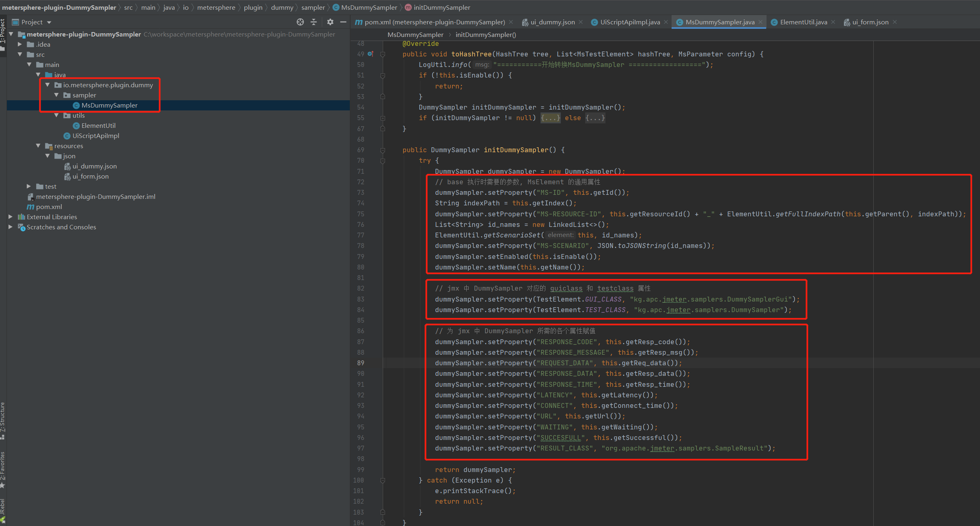This screenshot has width=980, height=526.
Task: Expand folded if block {...} on line 55
Action: tap(551, 118)
